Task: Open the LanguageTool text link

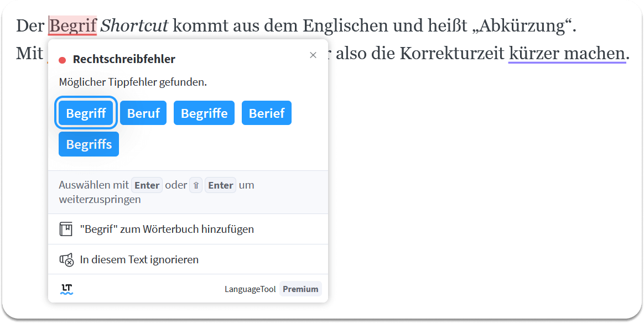Action: [250, 289]
